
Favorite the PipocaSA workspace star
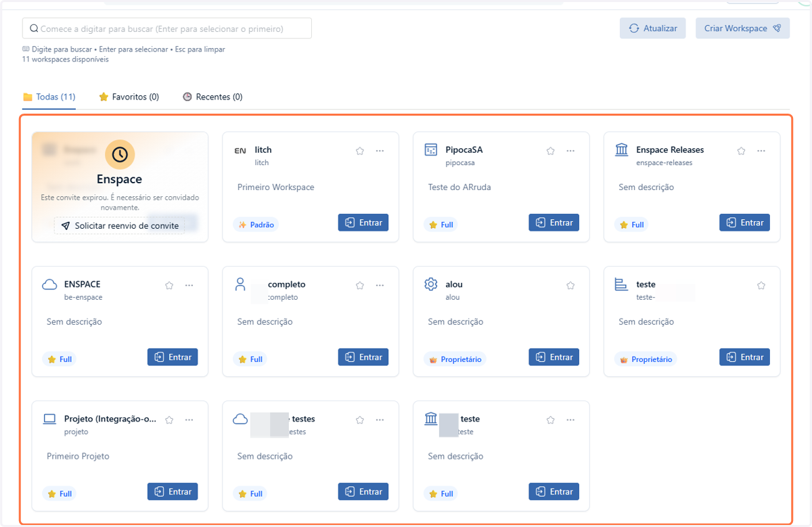(x=551, y=151)
